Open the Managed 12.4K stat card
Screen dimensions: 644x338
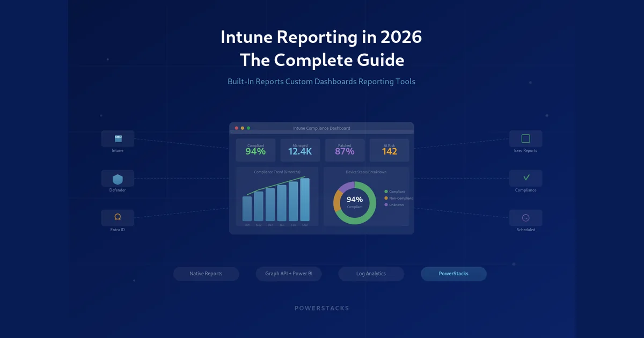300,150
